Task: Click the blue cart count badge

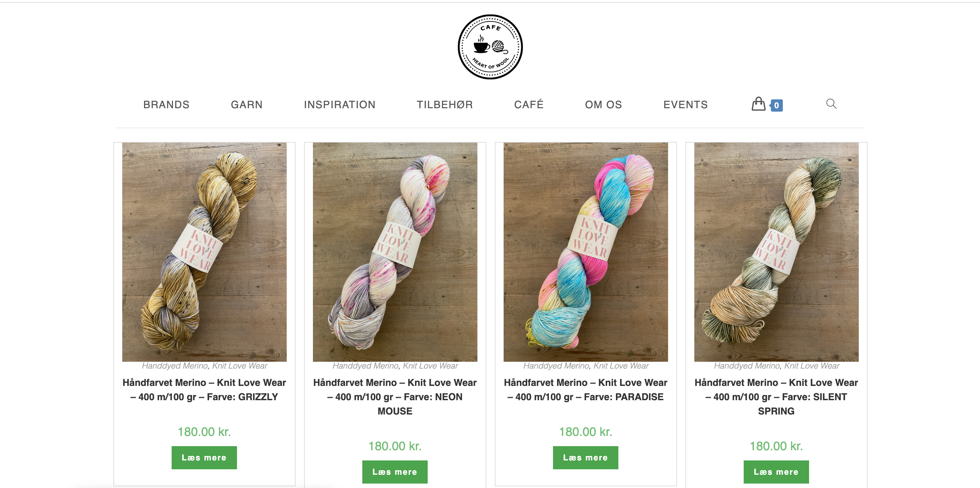Action: click(776, 105)
